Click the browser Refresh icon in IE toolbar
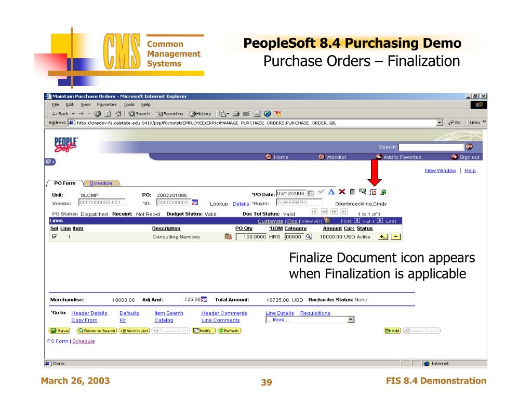Image resolution: width=532 pixels, height=399 pixels. tap(108, 114)
